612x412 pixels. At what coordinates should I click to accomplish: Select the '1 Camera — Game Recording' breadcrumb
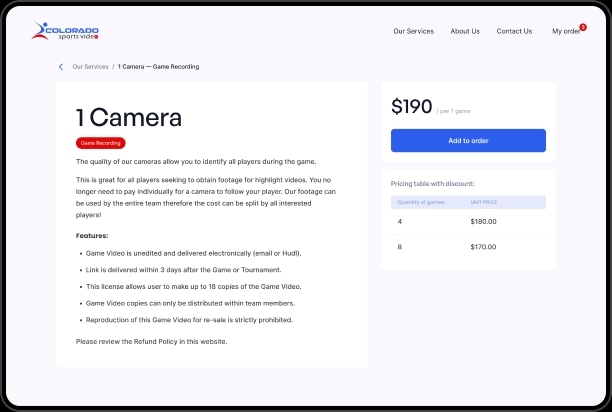click(x=158, y=67)
